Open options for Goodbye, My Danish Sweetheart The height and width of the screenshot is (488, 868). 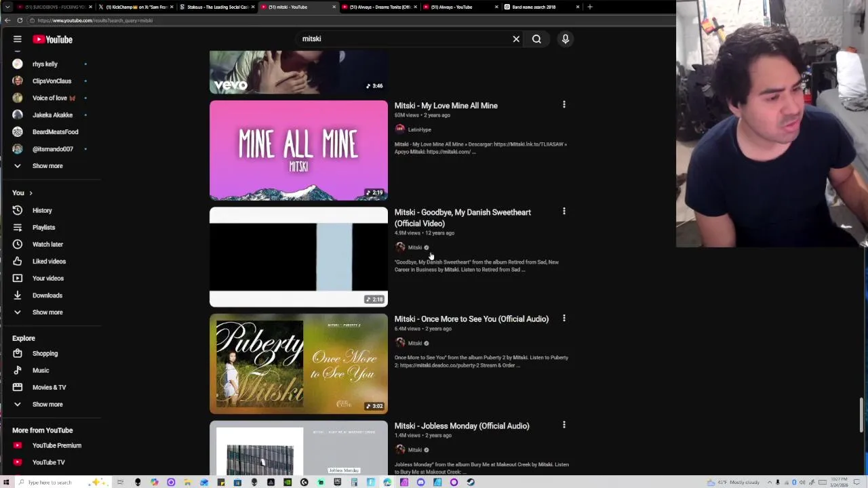click(x=564, y=211)
